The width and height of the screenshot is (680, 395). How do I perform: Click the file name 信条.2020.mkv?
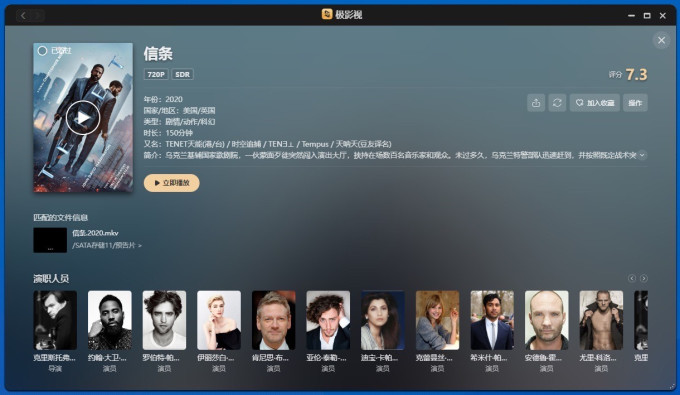coord(95,233)
